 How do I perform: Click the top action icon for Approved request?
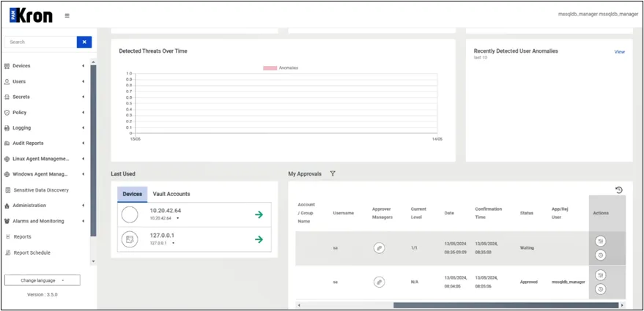601,275
